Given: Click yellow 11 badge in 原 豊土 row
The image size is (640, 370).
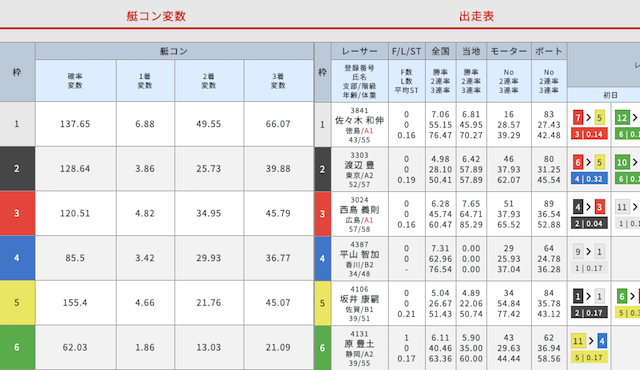Looking at the screenshot, I should (578, 341).
